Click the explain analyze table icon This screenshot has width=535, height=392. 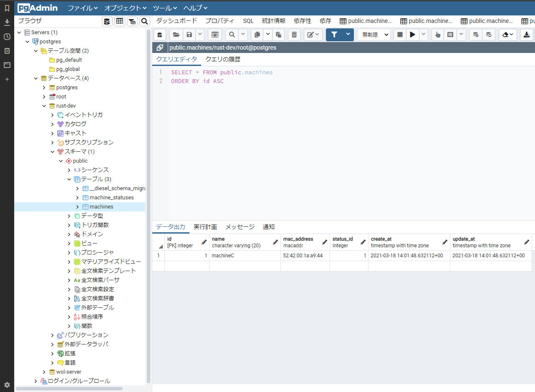[450, 35]
